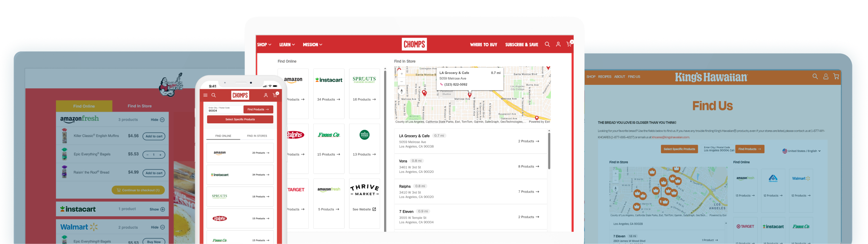The width and height of the screenshot is (868, 244).
Task: Reset compass on the Chomps store map
Action: 401,91
